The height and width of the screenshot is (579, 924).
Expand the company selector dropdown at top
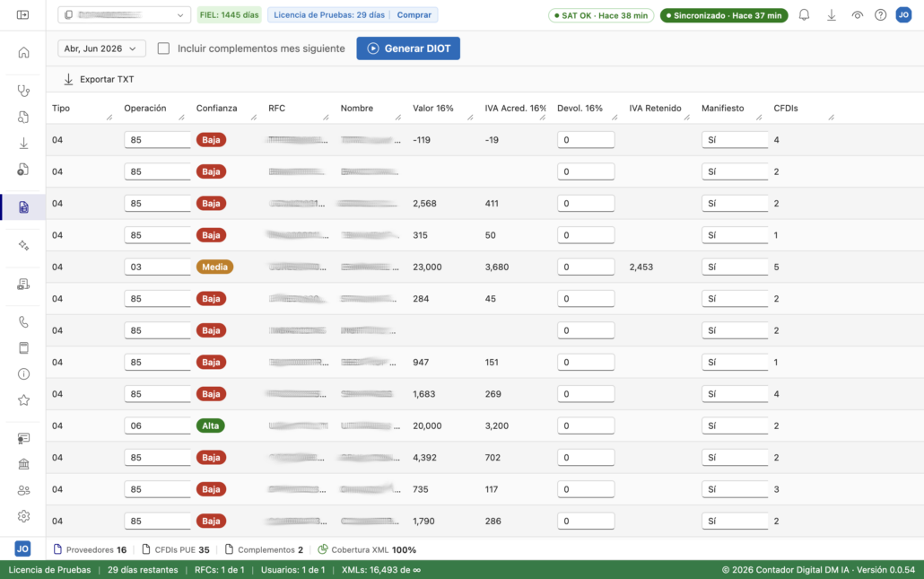coord(125,14)
